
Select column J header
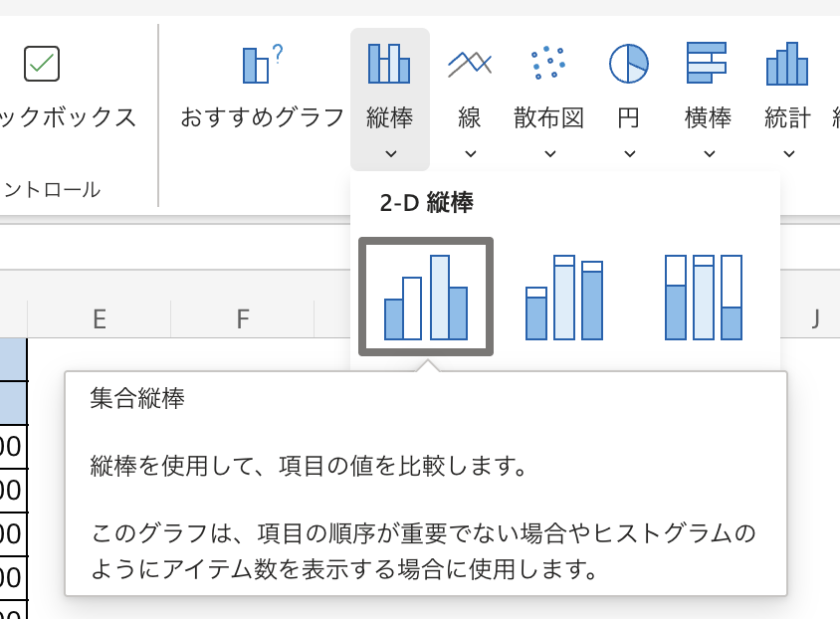coord(815,318)
